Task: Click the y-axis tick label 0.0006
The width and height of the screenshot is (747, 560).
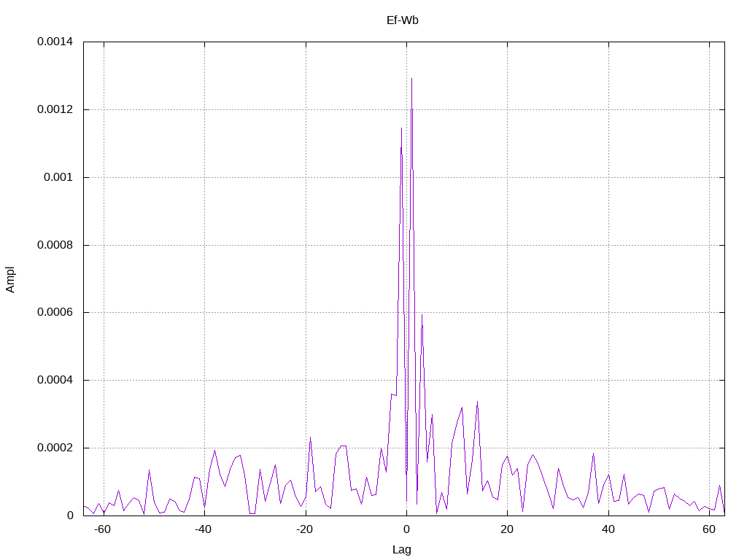Action: tap(55, 312)
